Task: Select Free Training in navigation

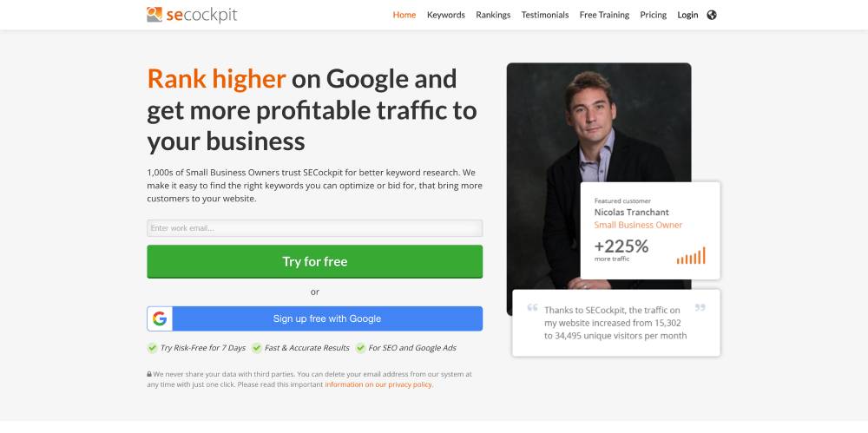Action: tap(604, 15)
